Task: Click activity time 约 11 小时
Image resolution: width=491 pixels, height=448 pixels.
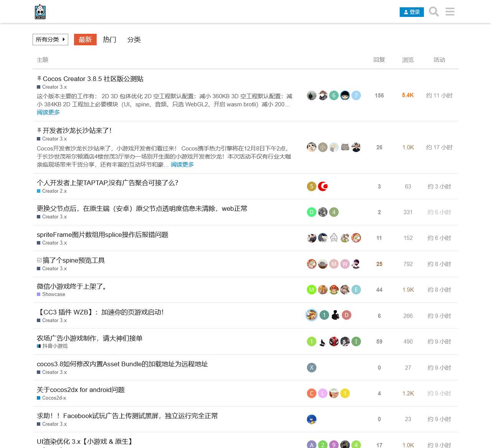Action: 439,96
